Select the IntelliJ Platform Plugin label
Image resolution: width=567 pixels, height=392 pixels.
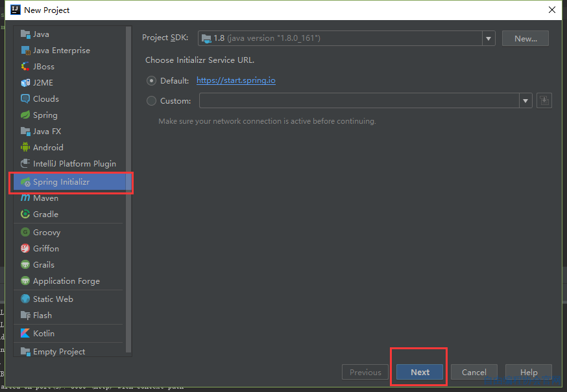point(75,164)
